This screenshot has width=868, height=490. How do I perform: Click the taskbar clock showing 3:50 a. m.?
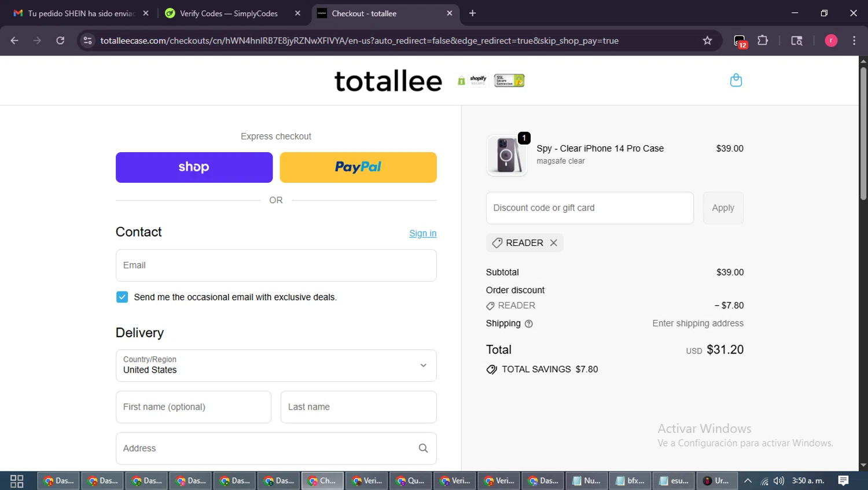(808, 481)
